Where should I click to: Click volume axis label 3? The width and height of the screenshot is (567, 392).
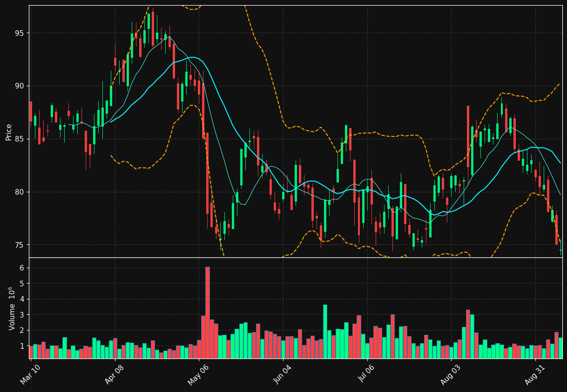21,315
